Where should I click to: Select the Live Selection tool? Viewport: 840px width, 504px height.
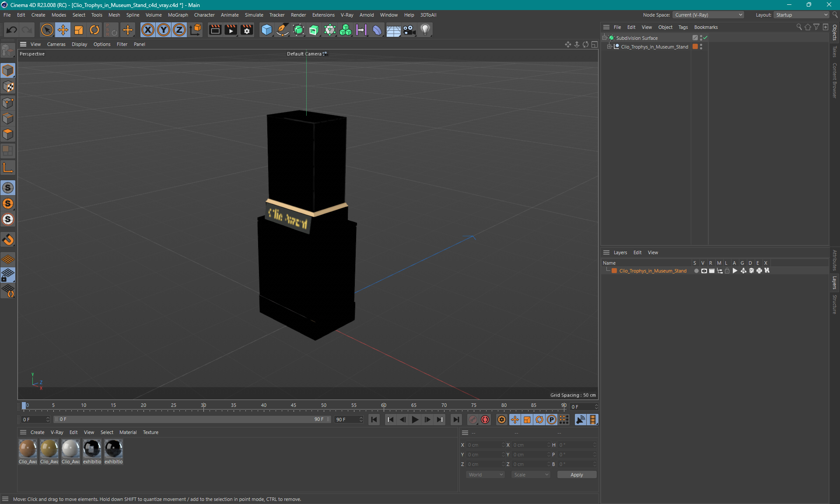point(47,30)
